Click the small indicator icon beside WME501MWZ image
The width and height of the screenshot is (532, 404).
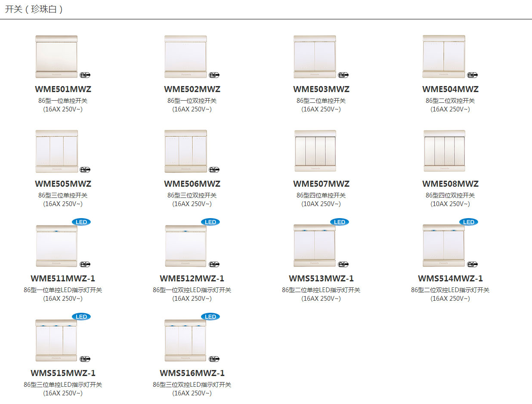pos(85,75)
